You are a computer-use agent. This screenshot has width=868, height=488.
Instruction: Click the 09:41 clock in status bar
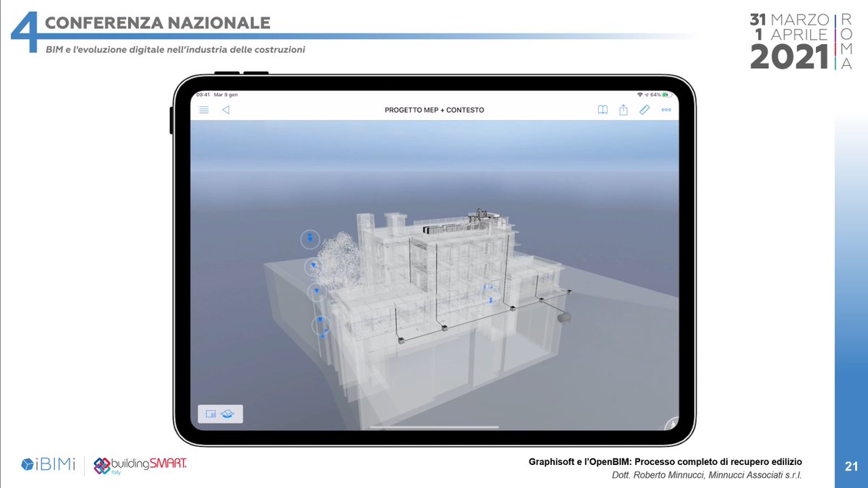click(x=203, y=95)
